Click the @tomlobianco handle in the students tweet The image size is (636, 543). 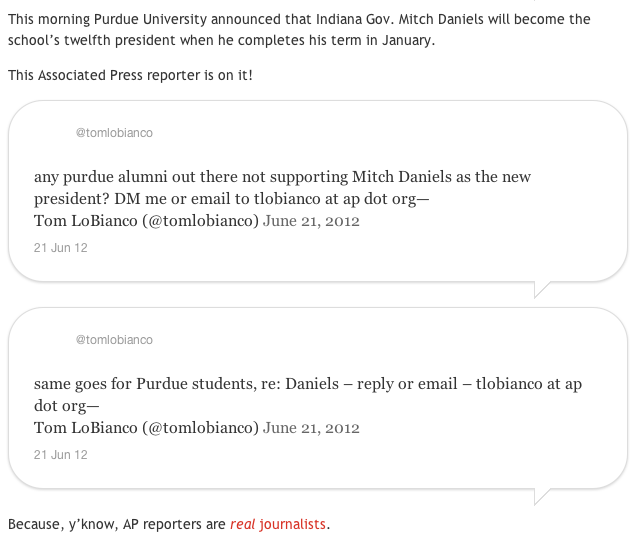click(114, 340)
